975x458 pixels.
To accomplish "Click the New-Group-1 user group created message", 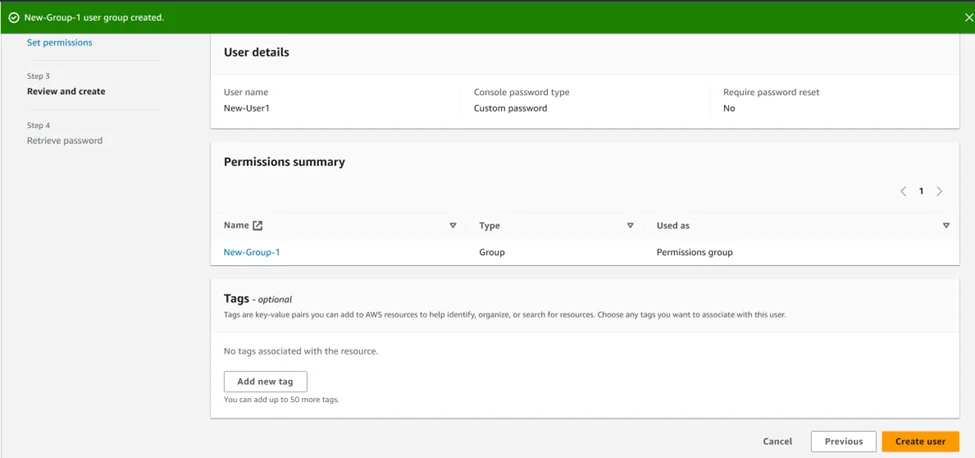I will pos(94,17).
